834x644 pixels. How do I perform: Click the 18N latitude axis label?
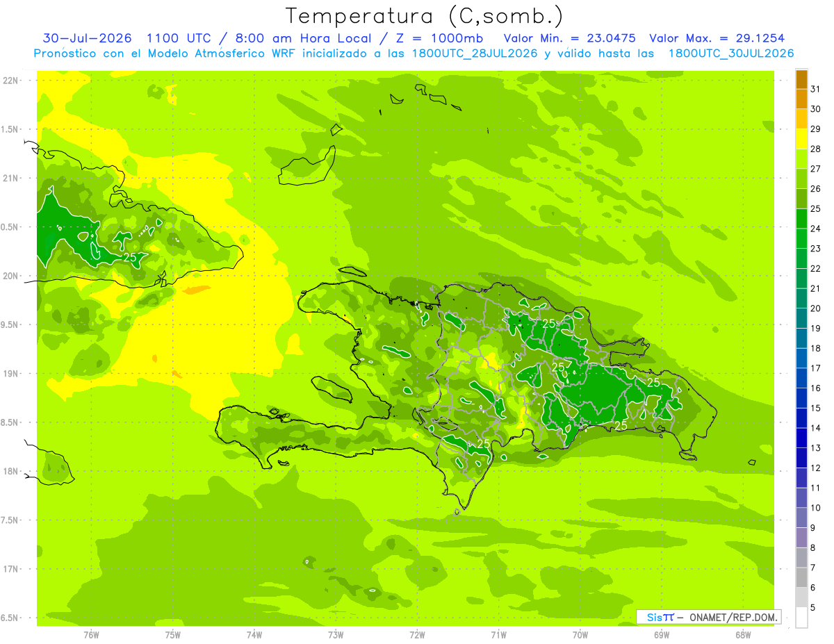pyautogui.click(x=11, y=471)
